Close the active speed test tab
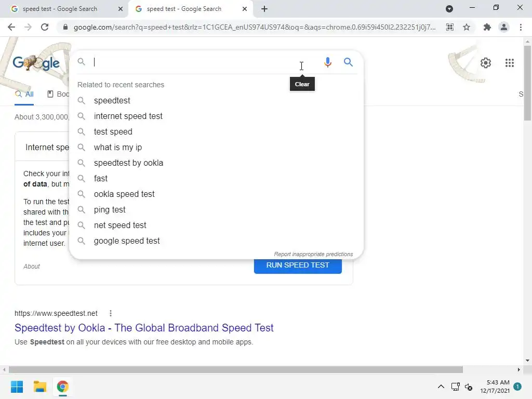 pyautogui.click(x=245, y=9)
